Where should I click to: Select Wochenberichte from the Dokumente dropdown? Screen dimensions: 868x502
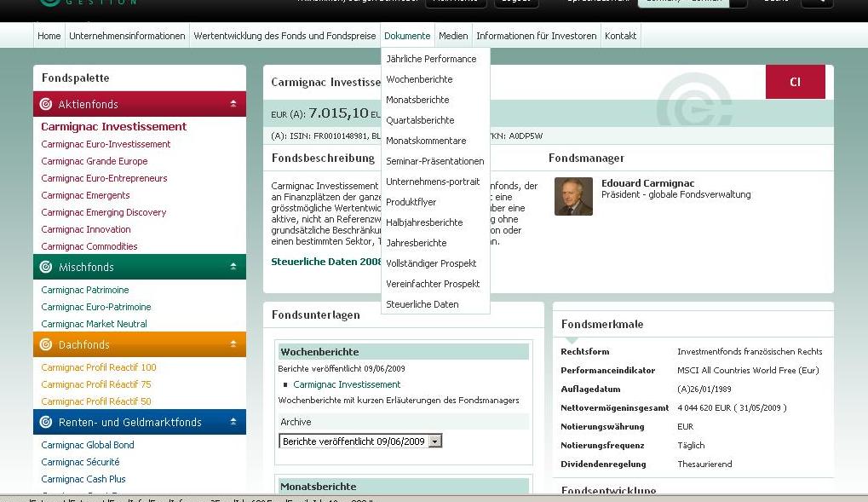pyautogui.click(x=419, y=79)
